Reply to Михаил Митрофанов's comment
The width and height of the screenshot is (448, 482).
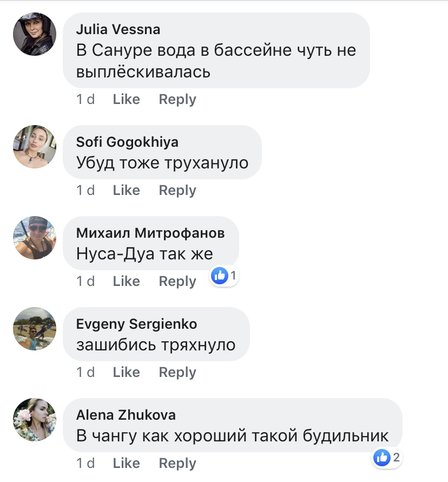[177, 282]
